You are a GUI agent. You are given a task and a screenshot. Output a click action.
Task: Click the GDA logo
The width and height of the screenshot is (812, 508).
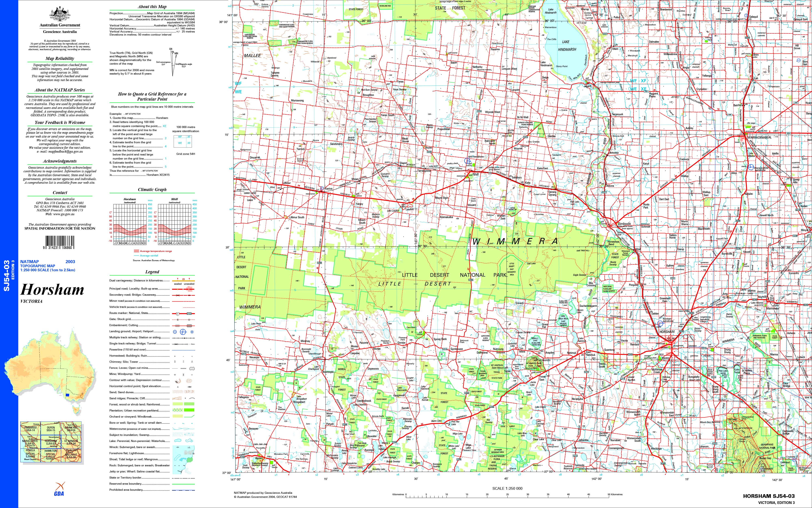point(59,489)
